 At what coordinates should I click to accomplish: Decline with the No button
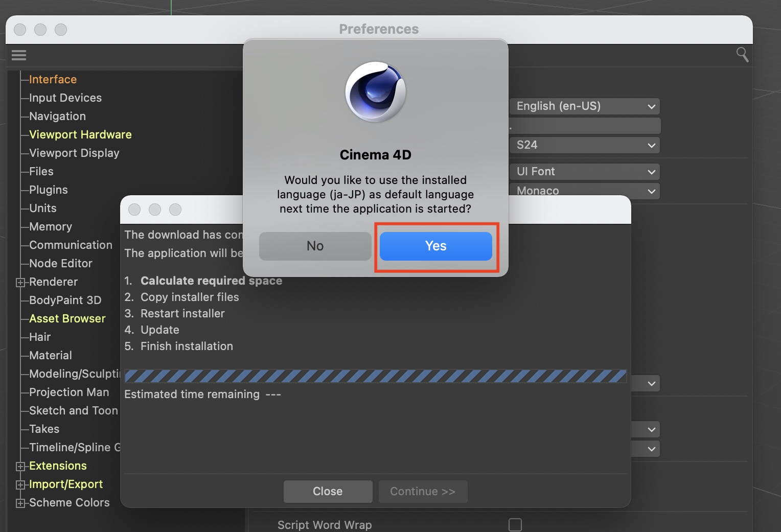pos(315,246)
